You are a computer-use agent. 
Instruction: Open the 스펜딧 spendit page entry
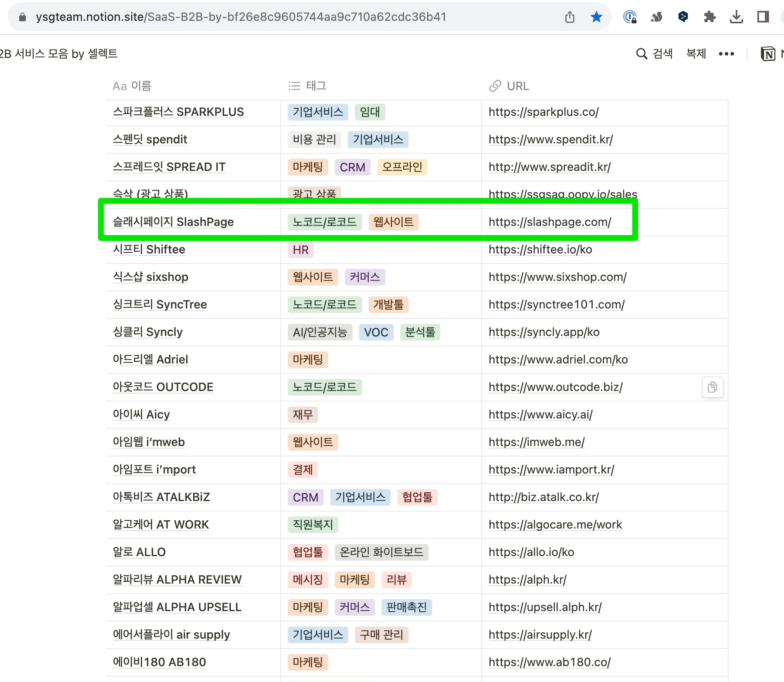[150, 139]
